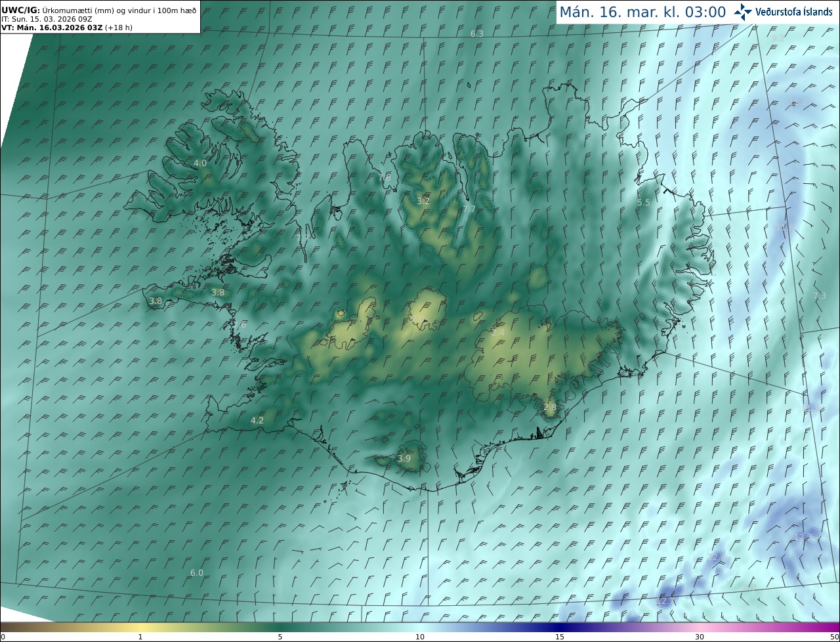Click the 7.8 value label
The width and height of the screenshot is (840, 642).
point(385,177)
